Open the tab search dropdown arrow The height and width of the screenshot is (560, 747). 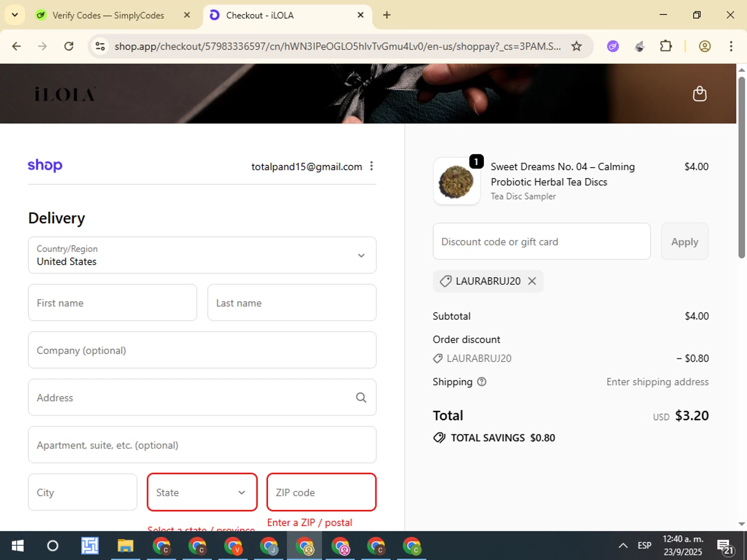tap(15, 15)
